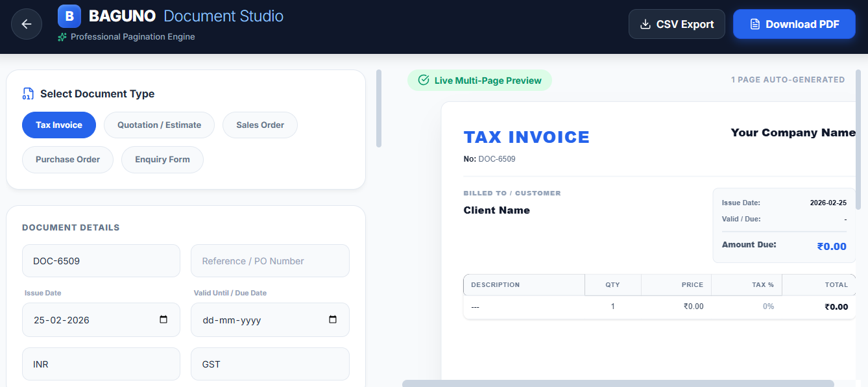Switch to the Purchase Order document type
The image size is (868, 387).
pos(67,159)
